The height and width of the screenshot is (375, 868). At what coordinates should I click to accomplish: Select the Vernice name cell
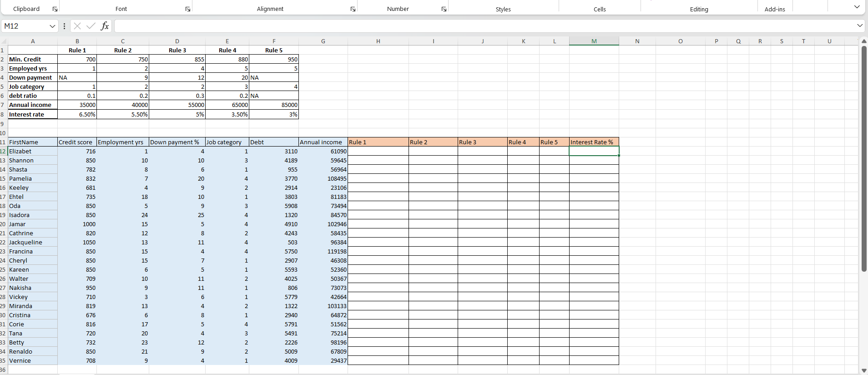(x=33, y=360)
